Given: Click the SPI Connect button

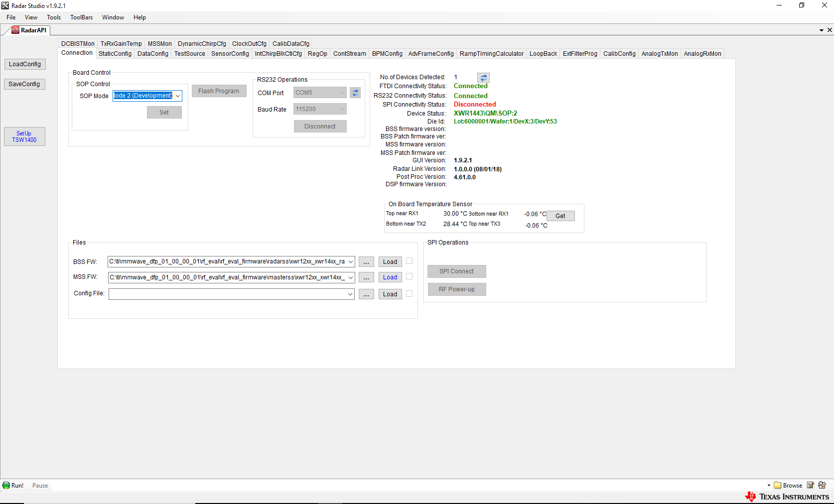Looking at the screenshot, I should pos(456,271).
